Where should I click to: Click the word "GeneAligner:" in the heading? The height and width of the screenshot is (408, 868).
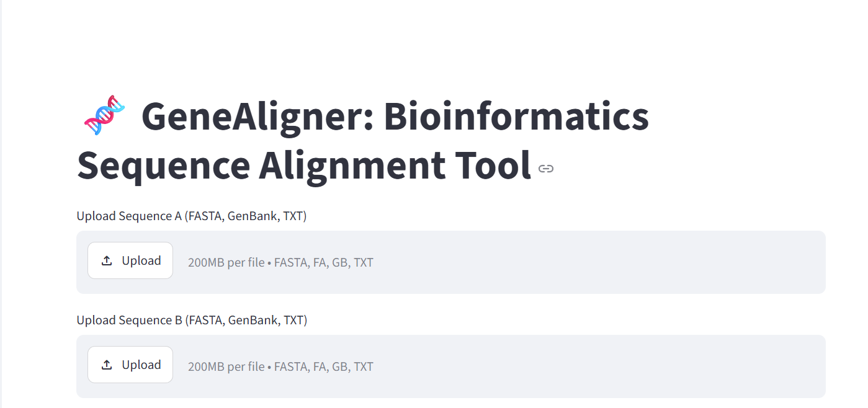pos(257,117)
